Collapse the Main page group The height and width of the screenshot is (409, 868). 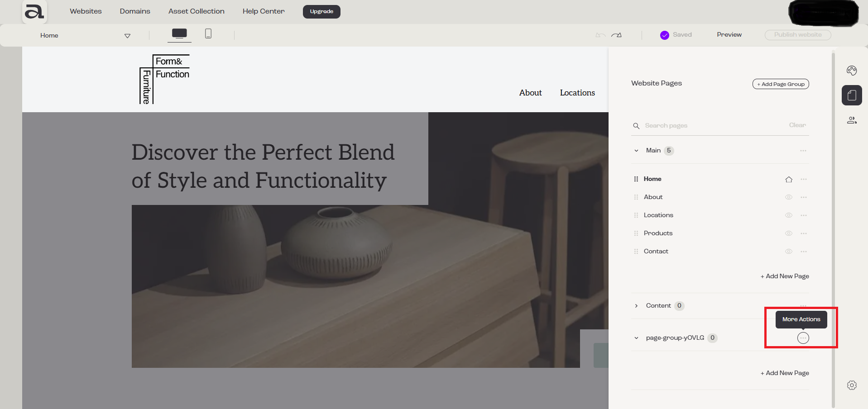coord(636,151)
